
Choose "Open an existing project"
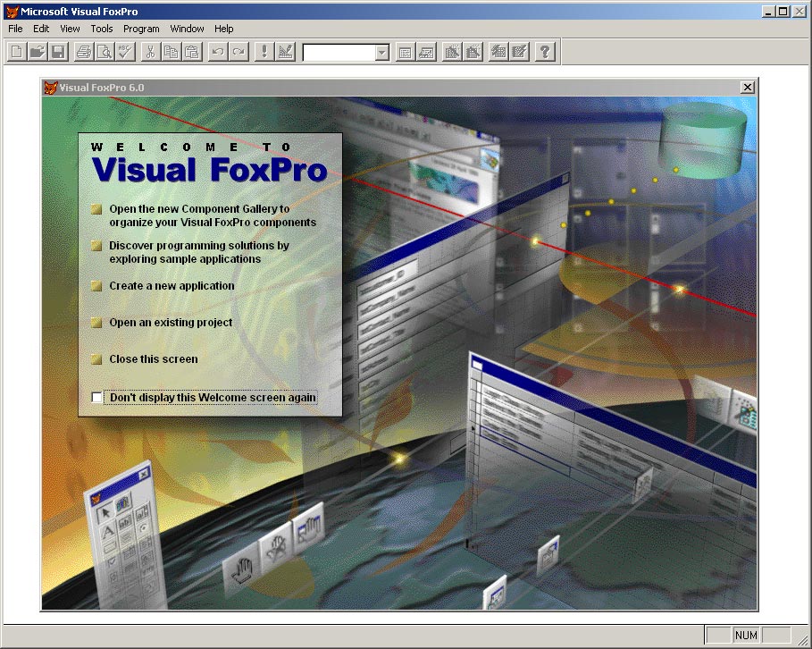(x=162, y=323)
